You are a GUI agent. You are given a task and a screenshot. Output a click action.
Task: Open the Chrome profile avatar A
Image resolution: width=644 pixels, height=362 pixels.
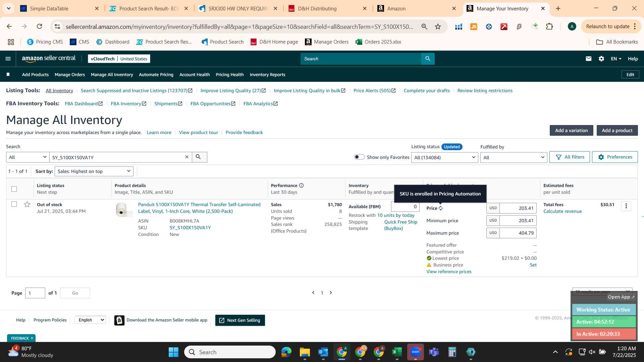point(572,26)
